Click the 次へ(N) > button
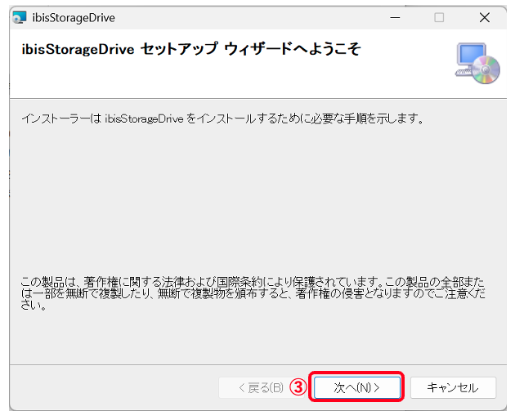The width and height of the screenshot is (515, 420). (357, 387)
